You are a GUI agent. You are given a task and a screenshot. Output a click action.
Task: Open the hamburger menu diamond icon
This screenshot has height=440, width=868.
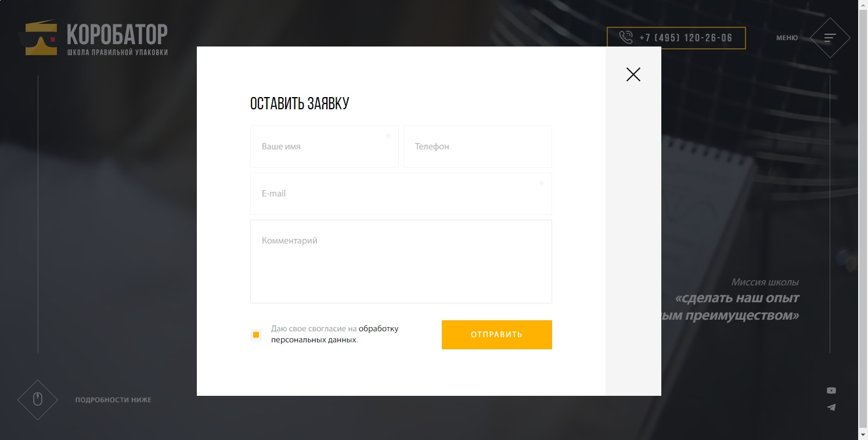pyautogui.click(x=830, y=38)
